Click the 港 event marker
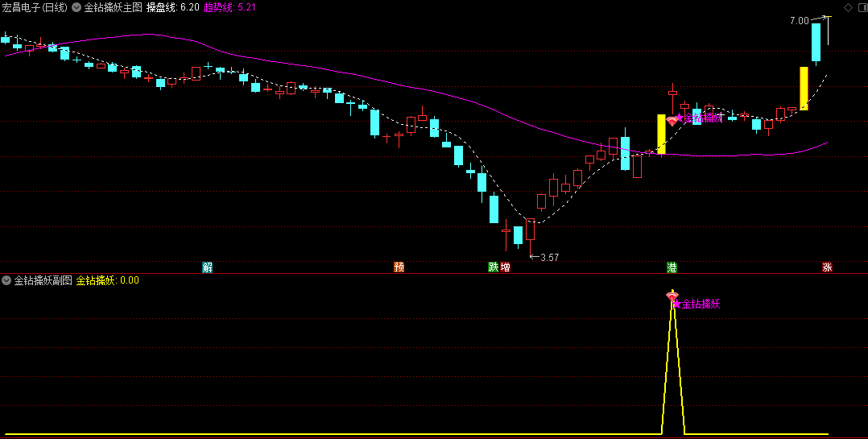The height and width of the screenshot is (439, 868). coord(672,267)
